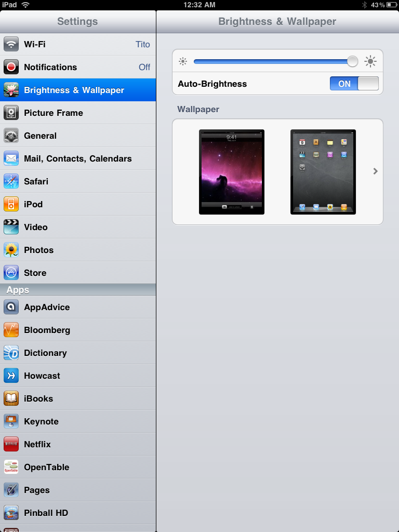Tap the Howcast app icon
Screen dimensions: 399x532
point(11,376)
